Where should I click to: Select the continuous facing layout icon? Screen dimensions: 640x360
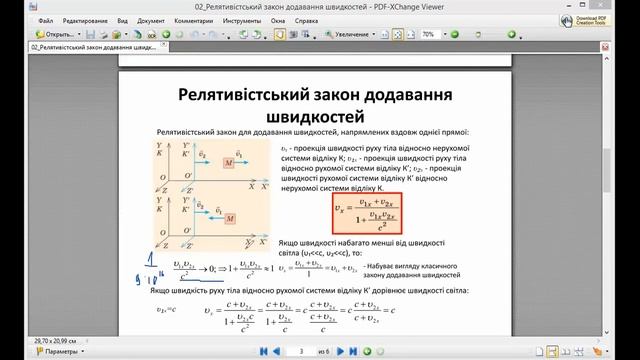click(x=579, y=351)
